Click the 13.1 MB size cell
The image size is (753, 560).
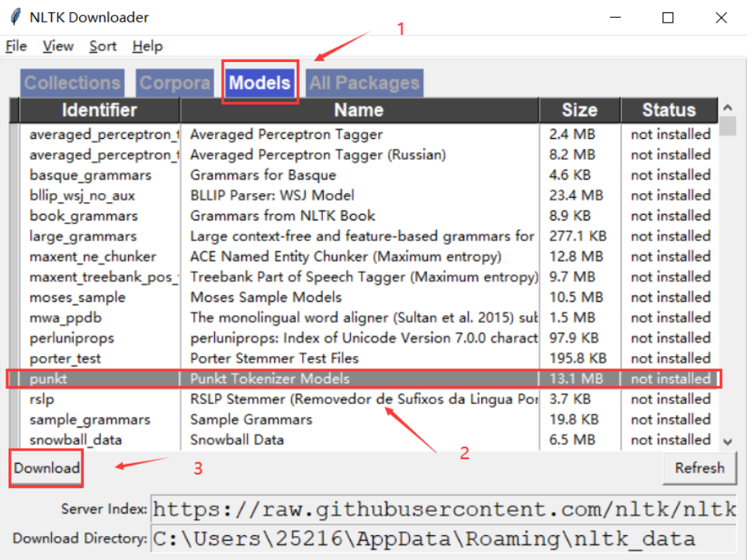pos(576,379)
